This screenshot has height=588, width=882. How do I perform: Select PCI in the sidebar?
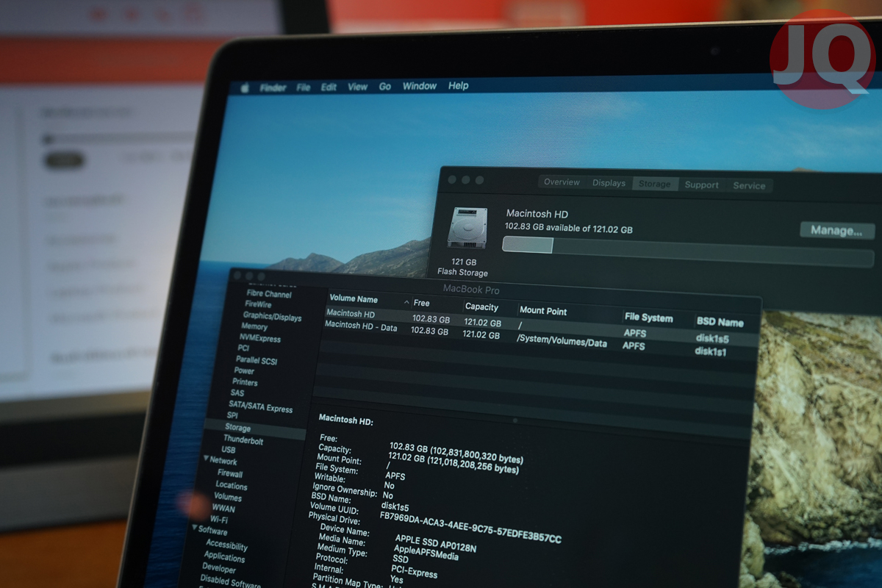(243, 348)
